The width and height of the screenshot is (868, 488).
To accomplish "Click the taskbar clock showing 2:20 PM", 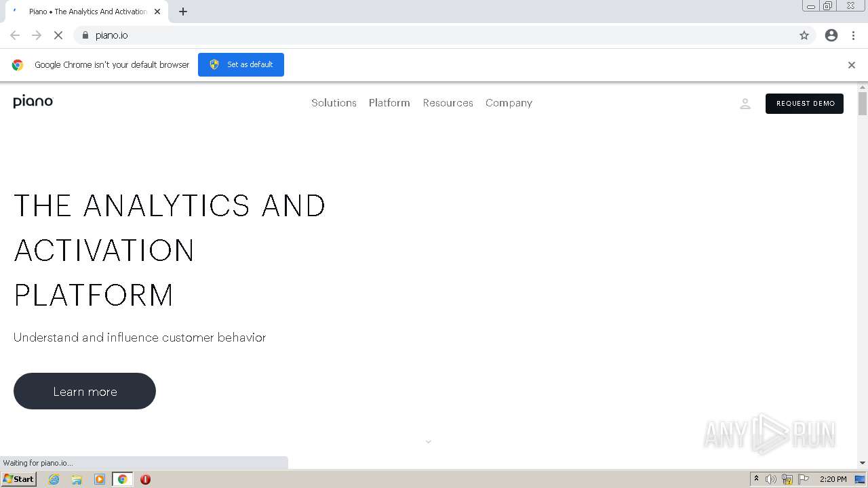I will 833,479.
